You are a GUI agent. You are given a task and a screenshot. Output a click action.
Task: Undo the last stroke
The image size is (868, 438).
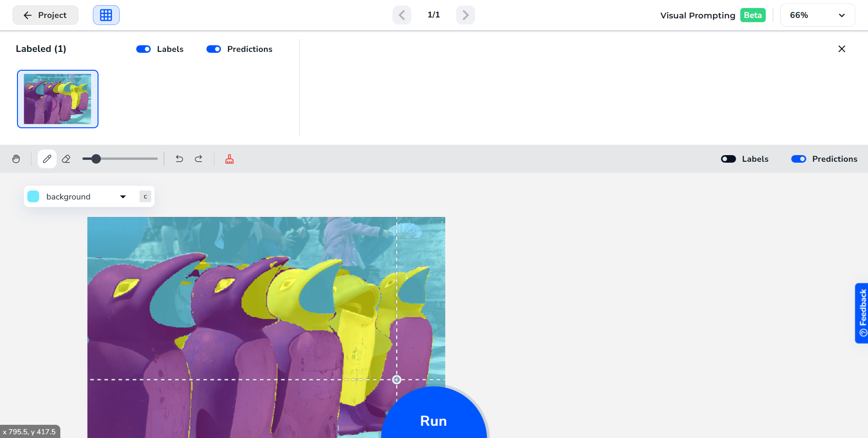[179, 159]
